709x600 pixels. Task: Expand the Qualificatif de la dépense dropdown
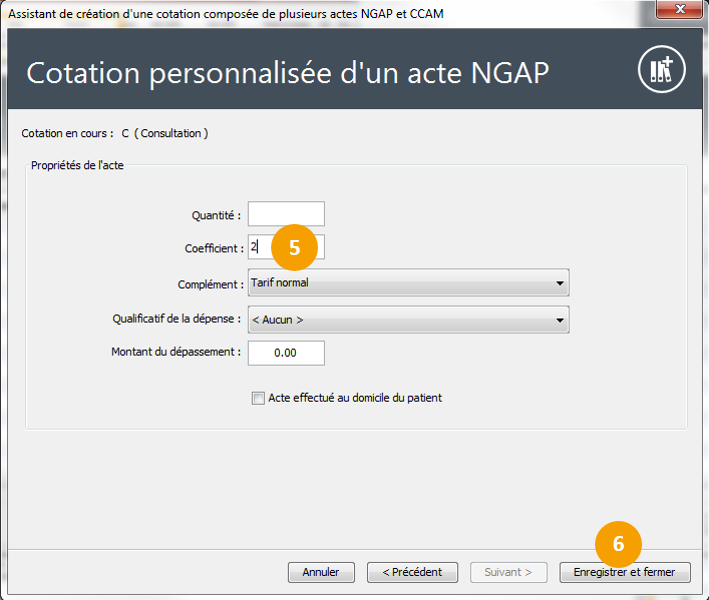point(400,320)
